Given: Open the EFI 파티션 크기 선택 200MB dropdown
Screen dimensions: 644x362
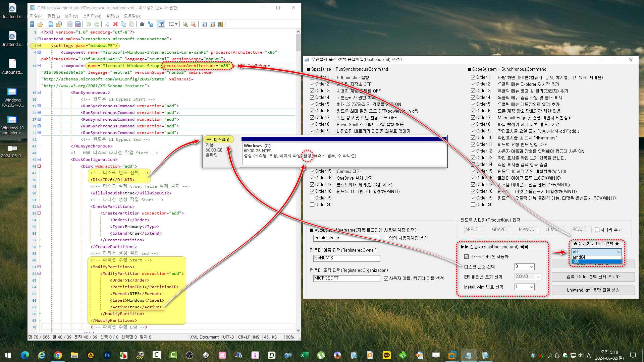Looking at the screenshot, I should click(x=528, y=277).
